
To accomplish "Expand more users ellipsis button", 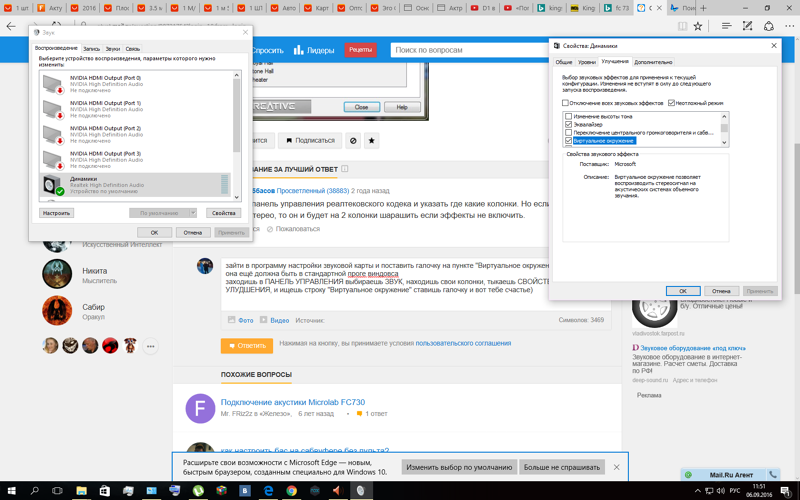I will (x=151, y=346).
